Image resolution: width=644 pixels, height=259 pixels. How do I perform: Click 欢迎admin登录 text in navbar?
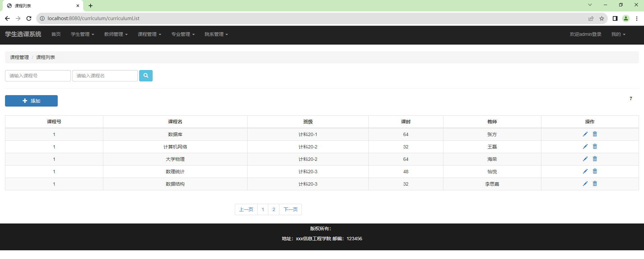pyautogui.click(x=585, y=34)
